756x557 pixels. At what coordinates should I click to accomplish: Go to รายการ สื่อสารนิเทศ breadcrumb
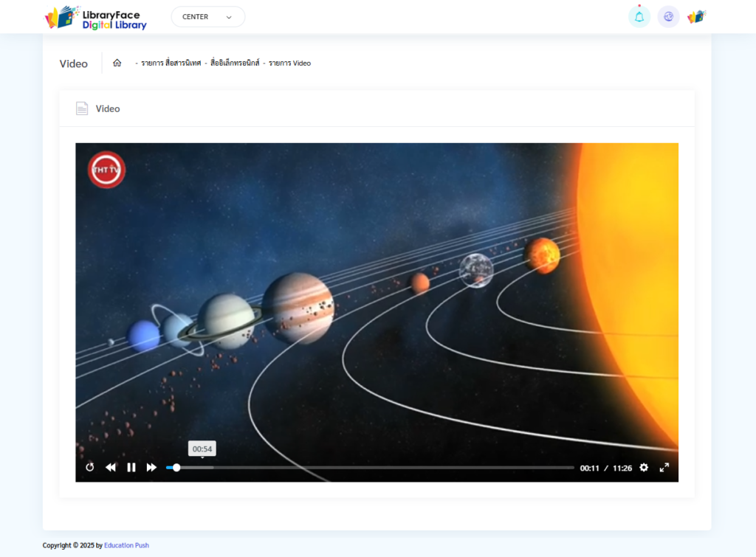pyautogui.click(x=171, y=63)
